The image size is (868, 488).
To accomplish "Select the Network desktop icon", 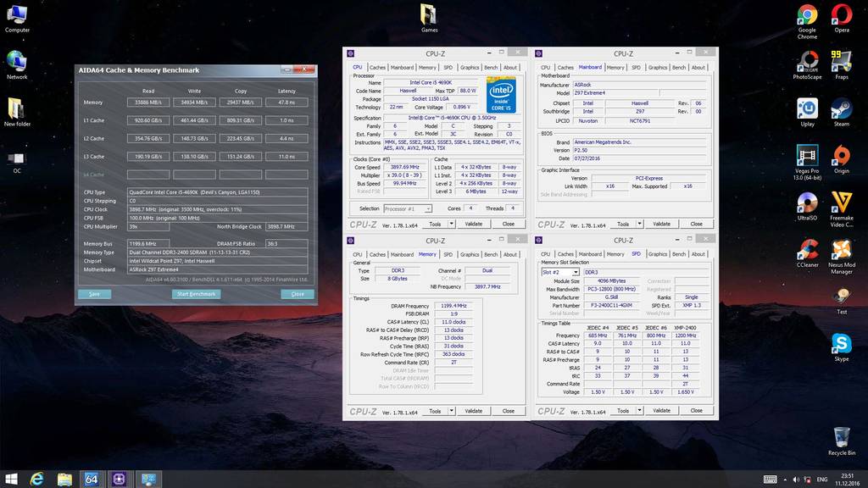I will pos(17,65).
